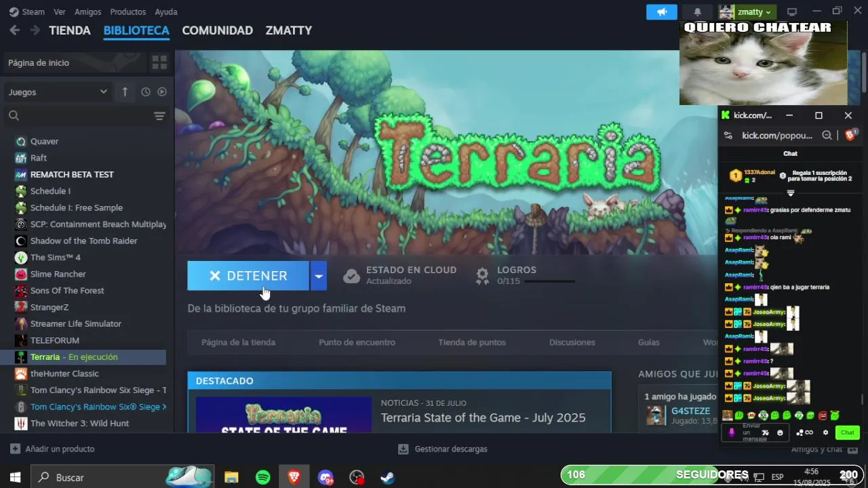The width and height of the screenshot is (868, 488).
Task: Go back with the Steam back arrow
Action: point(14,30)
